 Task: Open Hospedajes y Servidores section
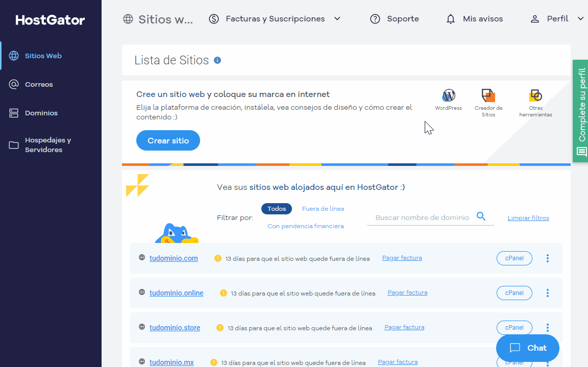click(x=48, y=144)
